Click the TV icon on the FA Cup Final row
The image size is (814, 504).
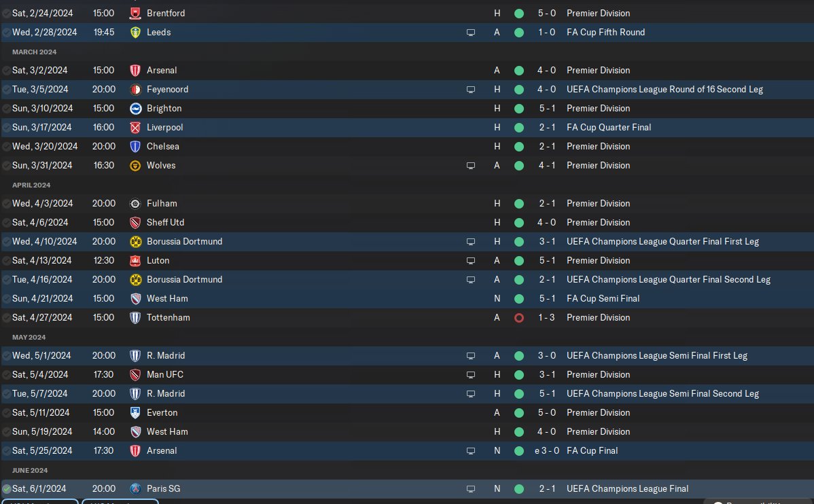pyautogui.click(x=470, y=451)
